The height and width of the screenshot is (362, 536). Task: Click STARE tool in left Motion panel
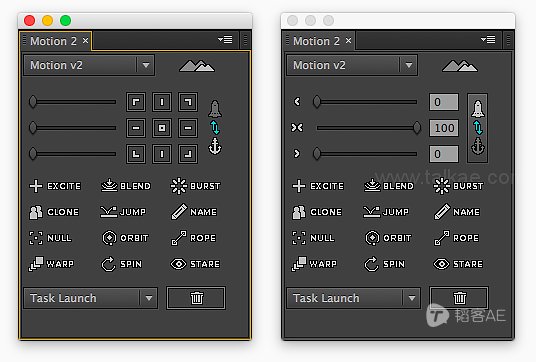click(x=195, y=264)
